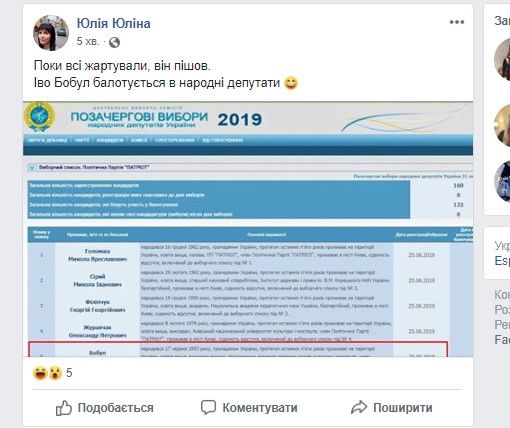This screenshot has width=510, height=428.
Task: Open the first contact avatar in the right sidebar
Action: click(502, 60)
